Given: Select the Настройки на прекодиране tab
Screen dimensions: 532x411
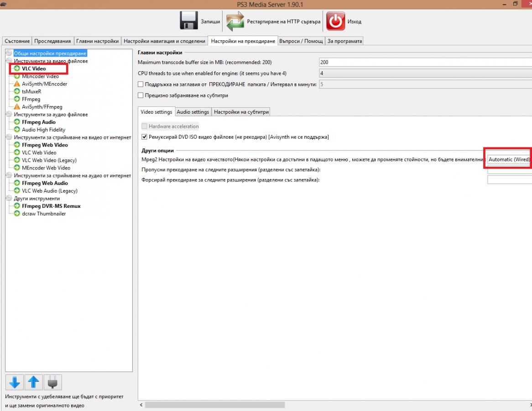Looking at the screenshot, I should click(243, 41).
